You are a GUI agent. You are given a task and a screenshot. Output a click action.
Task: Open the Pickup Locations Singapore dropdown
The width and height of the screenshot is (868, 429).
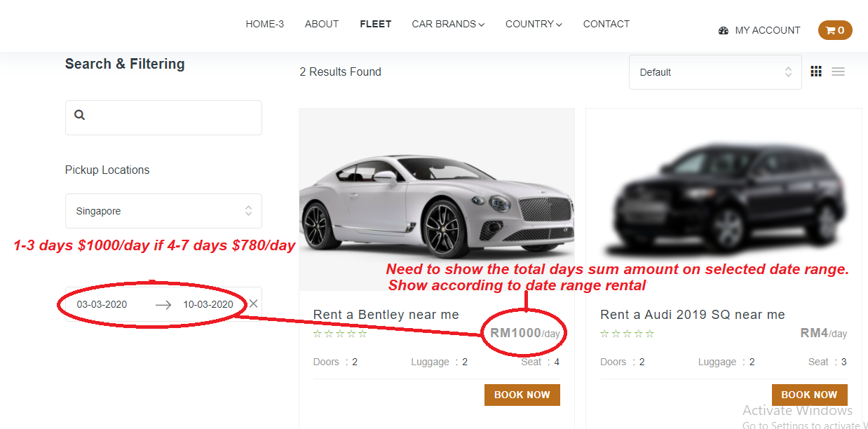pos(163,211)
